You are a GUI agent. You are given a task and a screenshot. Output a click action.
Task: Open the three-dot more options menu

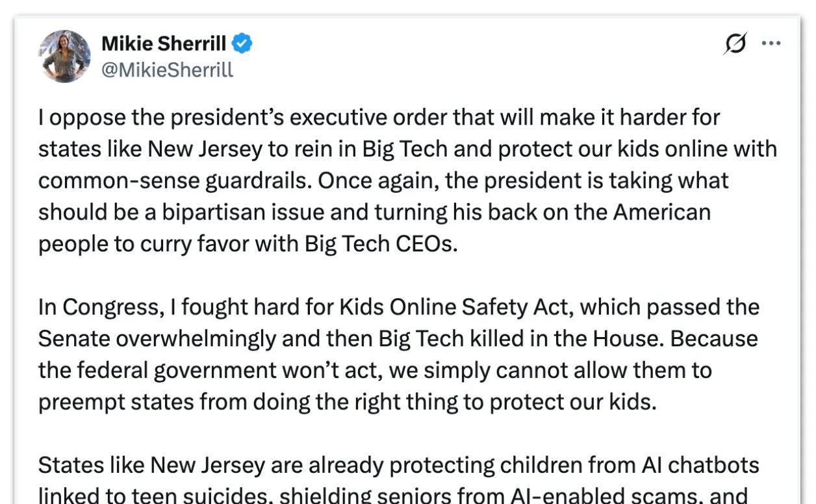[x=771, y=44]
